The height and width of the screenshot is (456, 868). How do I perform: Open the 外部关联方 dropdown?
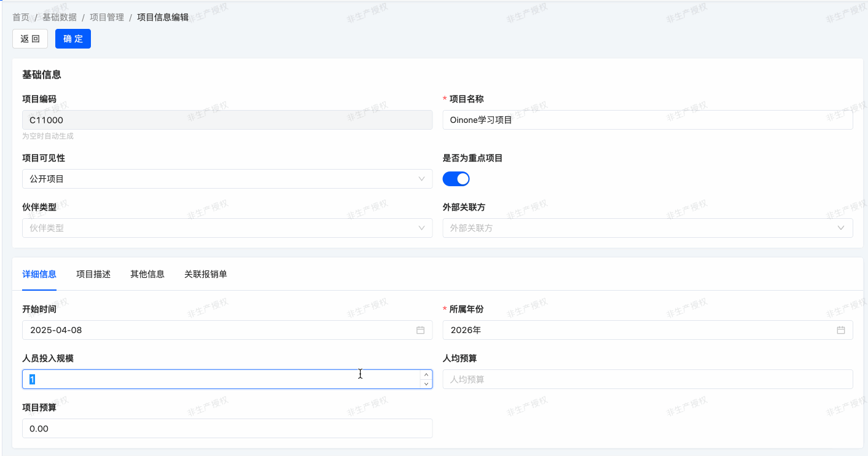pos(647,228)
